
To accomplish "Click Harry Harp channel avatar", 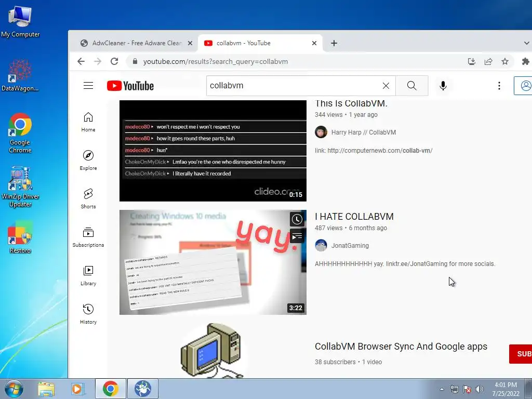I will [321, 132].
